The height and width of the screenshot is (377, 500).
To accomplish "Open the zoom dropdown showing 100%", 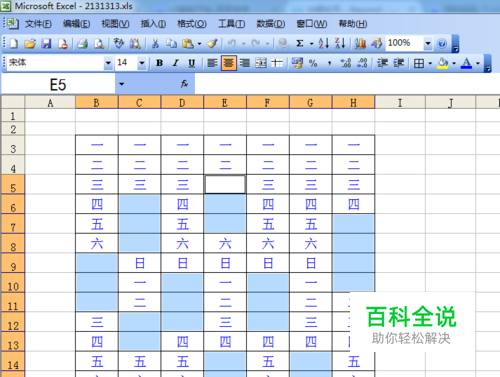I will 428,43.
